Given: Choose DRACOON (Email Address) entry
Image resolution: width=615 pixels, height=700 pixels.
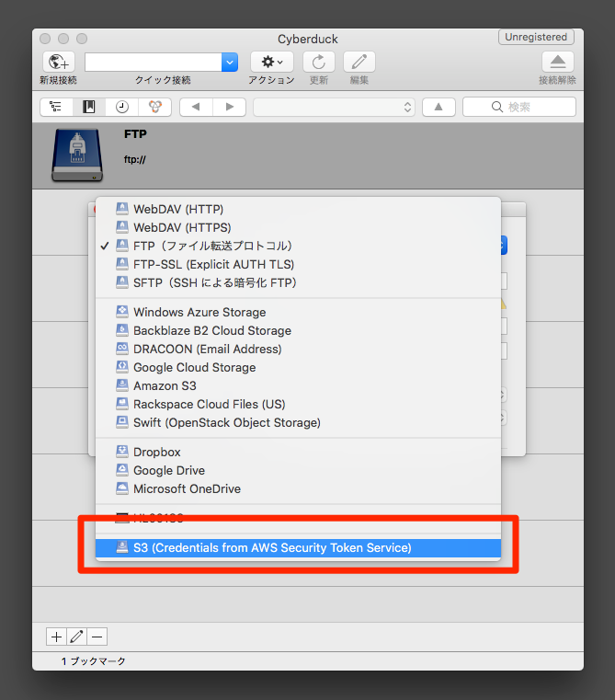Looking at the screenshot, I should (298, 349).
